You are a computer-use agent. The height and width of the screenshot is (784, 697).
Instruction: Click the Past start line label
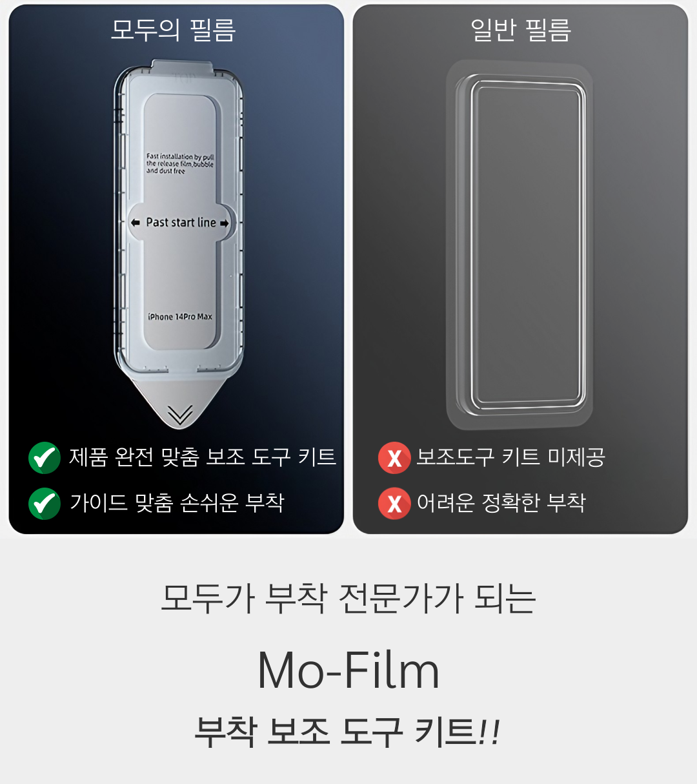click(x=181, y=222)
